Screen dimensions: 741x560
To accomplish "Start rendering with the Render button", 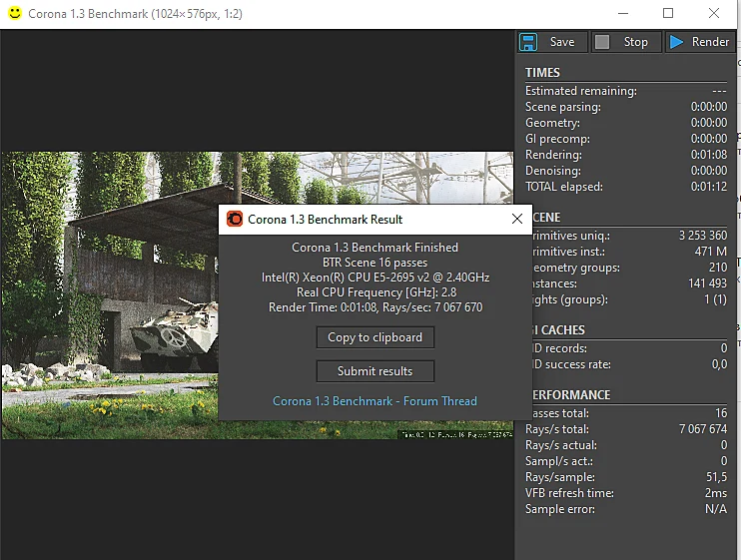I will [x=700, y=42].
